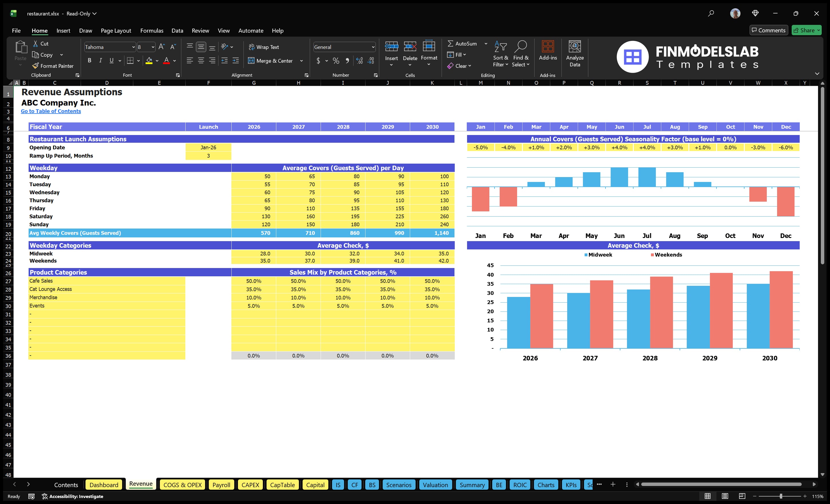830x504 pixels.
Task: Select the Format Painter tool
Action: click(x=53, y=66)
